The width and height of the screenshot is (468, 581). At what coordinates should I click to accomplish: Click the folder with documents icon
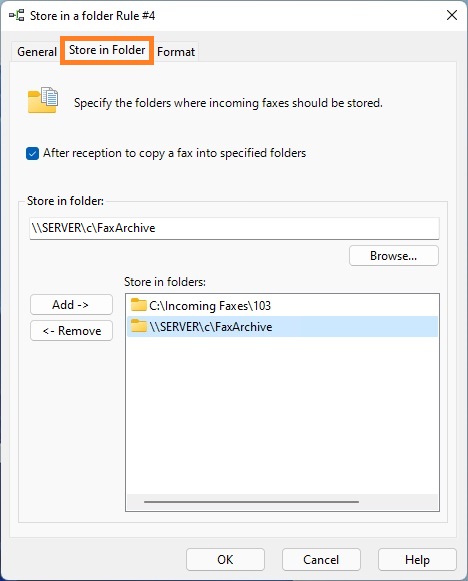pyautogui.click(x=43, y=100)
